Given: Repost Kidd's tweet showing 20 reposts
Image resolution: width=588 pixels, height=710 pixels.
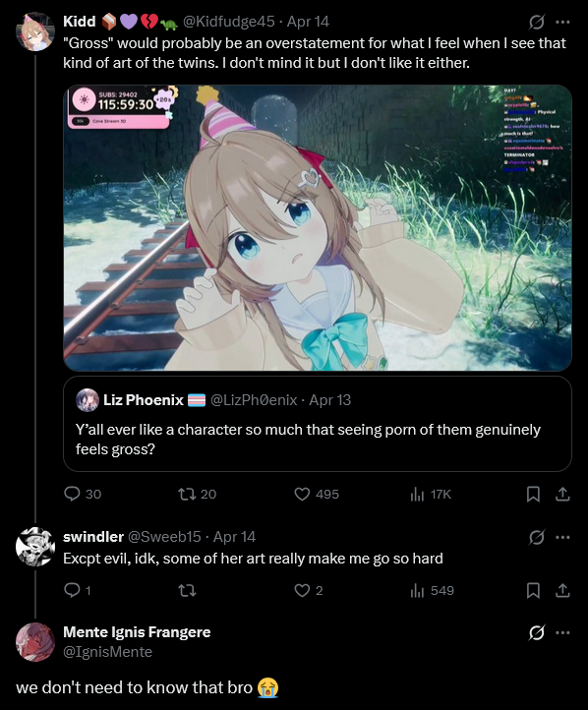Looking at the screenshot, I should pos(197,494).
